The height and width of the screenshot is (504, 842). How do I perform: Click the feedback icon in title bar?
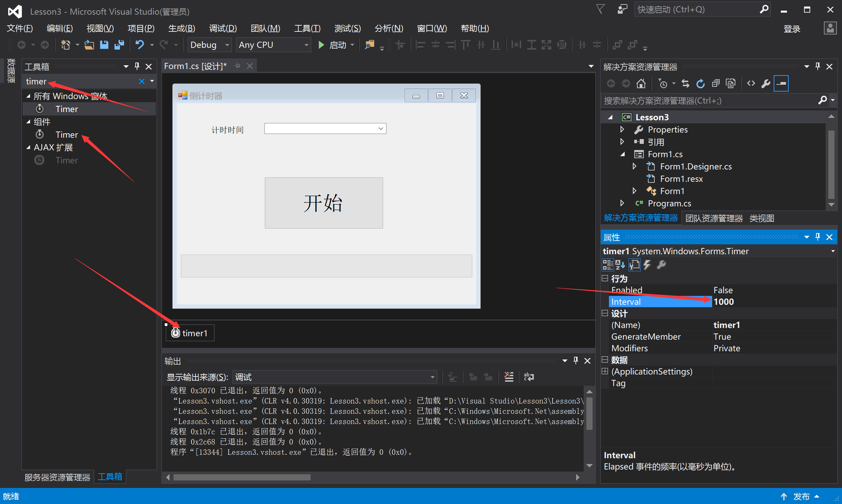point(622,9)
